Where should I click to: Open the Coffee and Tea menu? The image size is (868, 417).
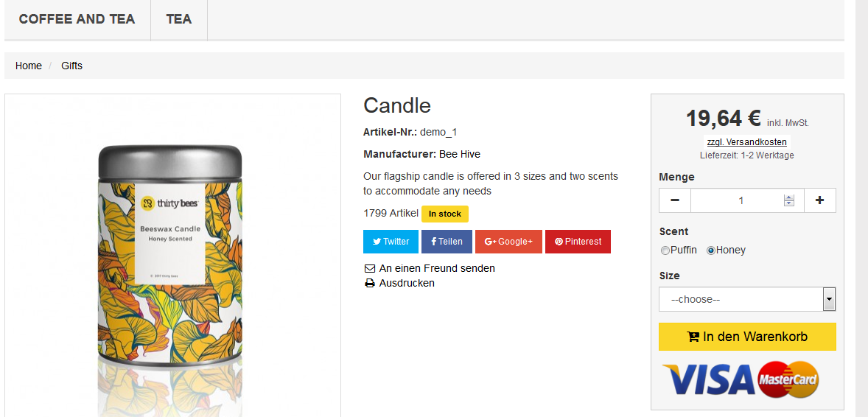pos(77,19)
